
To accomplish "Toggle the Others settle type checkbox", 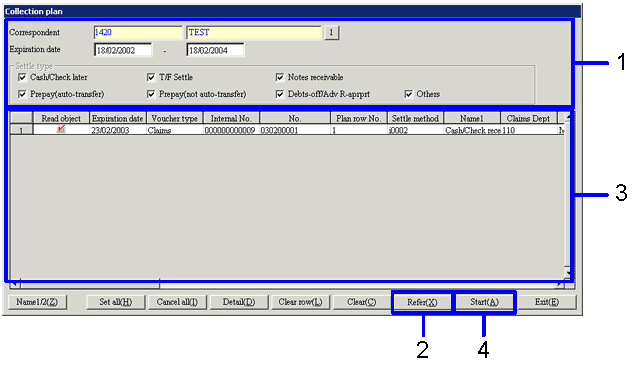I will (x=408, y=94).
